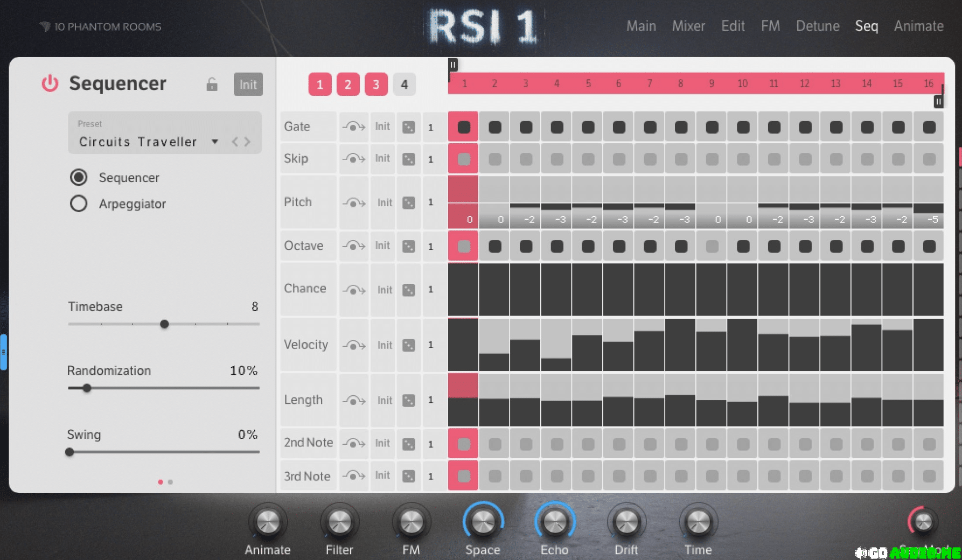Click the Chance row playback direction icon

[x=353, y=290]
